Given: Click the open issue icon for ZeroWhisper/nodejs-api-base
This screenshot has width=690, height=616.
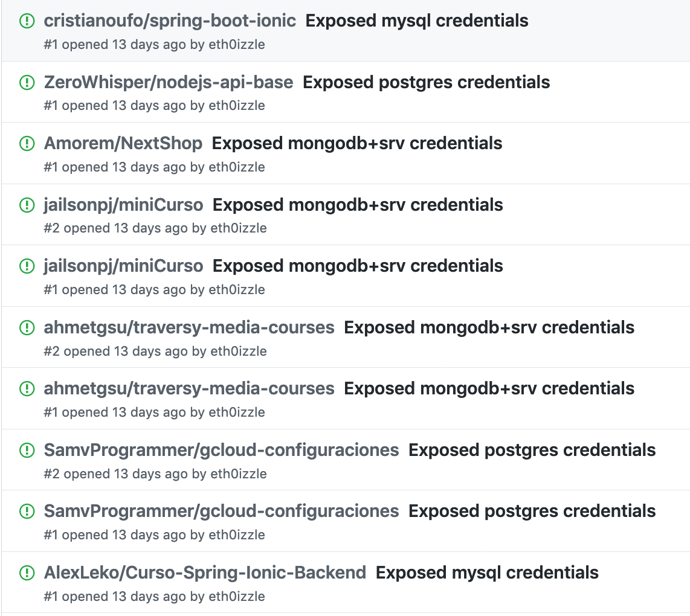Looking at the screenshot, I should pyautogui.click(x=27, y=82).
